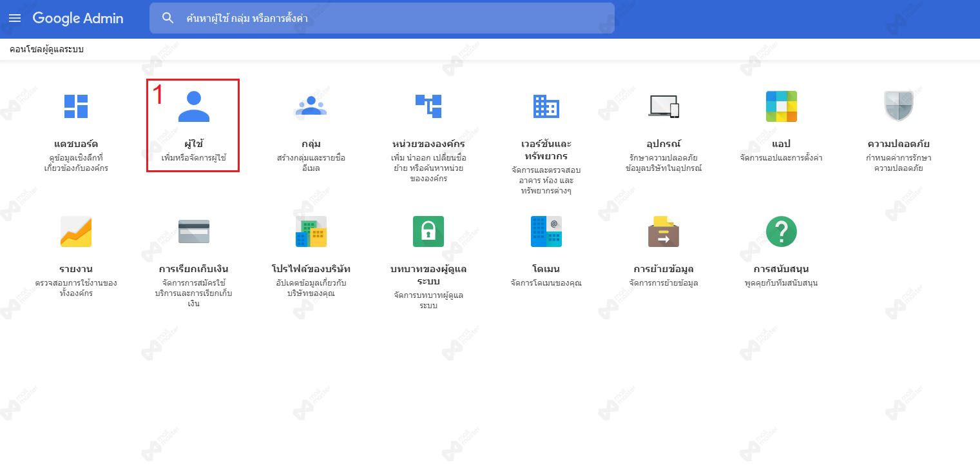Click the โปรไฟล์ของบริษัท title text
The image size is (980, 472).
pos(311,269)
